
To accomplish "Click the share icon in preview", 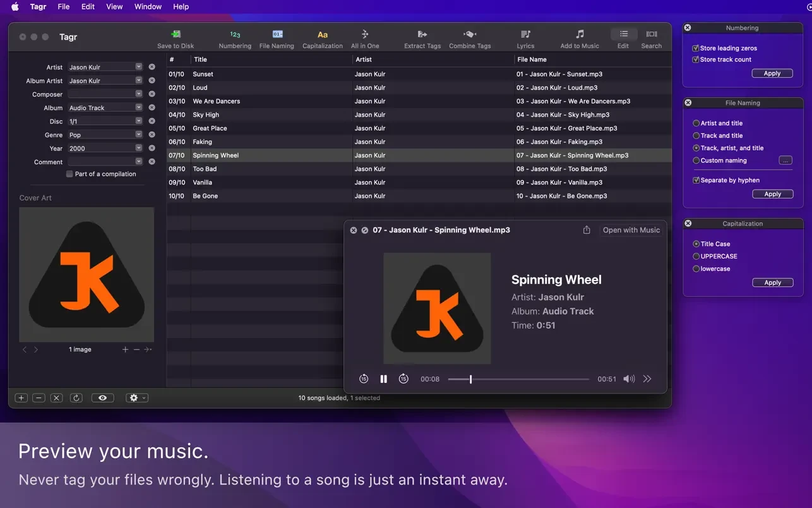I will (x=587, y=230).
